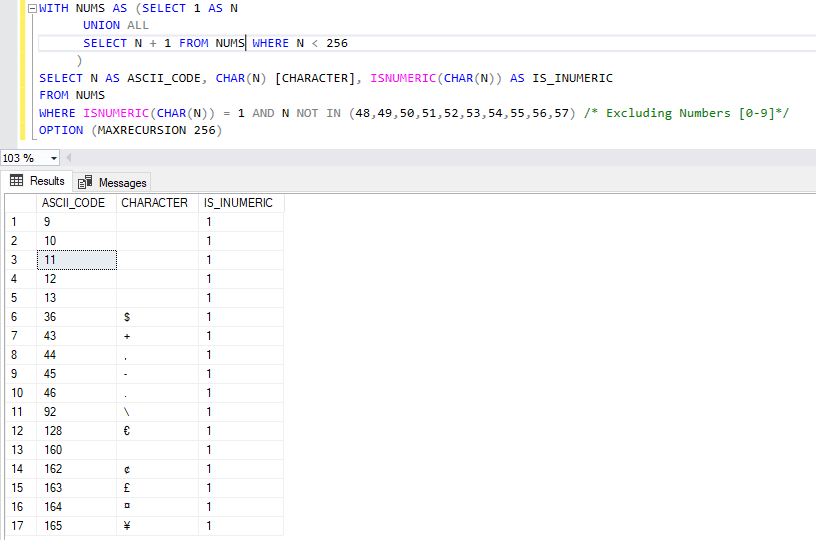Select ASCII_CODE cell with value 45
Image resolution: width=816 pixels, height=540 pixels.
click(76, 374)
